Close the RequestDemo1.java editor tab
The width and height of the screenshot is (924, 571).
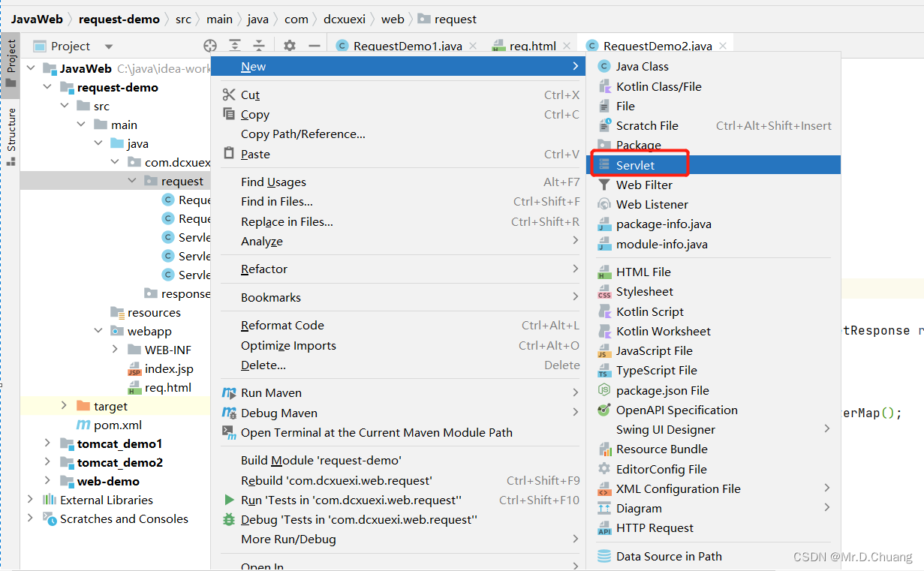[x=473, y=46]
